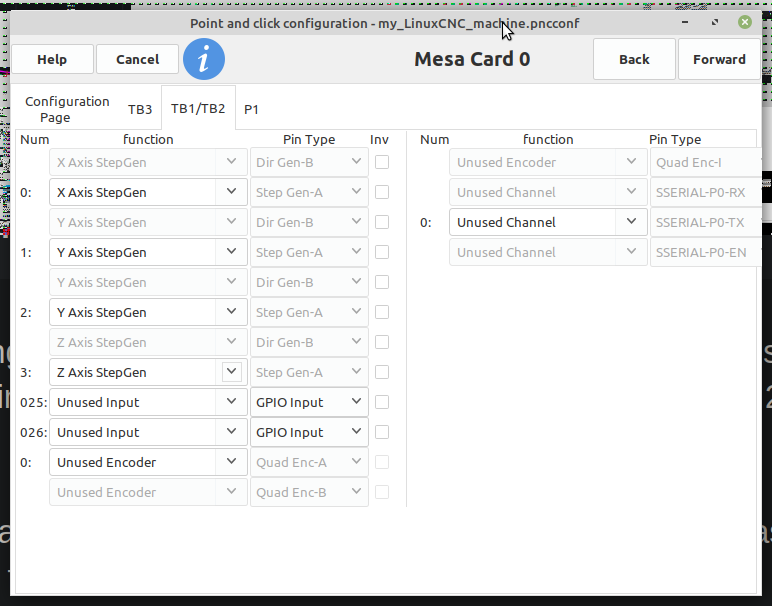Maximize the configuration window
This screenshot has width=772, height=606.
coord(715,22)
